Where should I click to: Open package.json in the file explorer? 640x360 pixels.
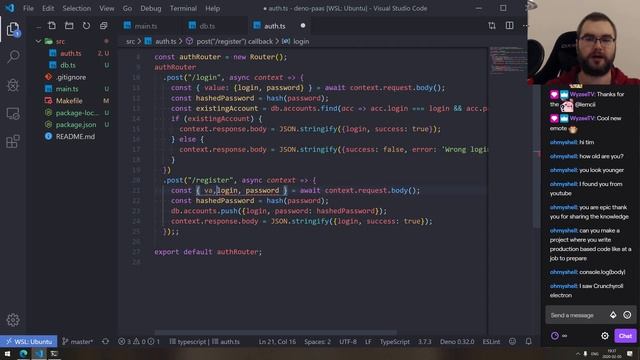[x=76, y=124]
